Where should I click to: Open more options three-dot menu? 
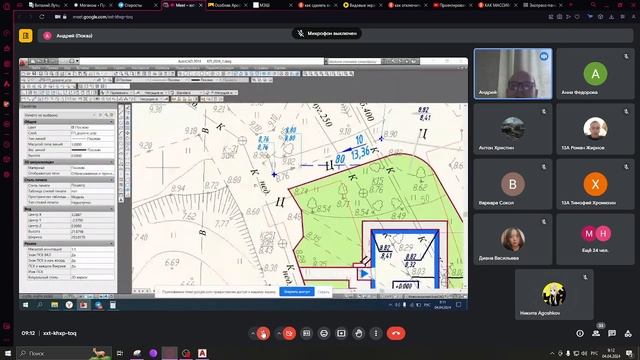pyautogui.click(x=376, y=333)
